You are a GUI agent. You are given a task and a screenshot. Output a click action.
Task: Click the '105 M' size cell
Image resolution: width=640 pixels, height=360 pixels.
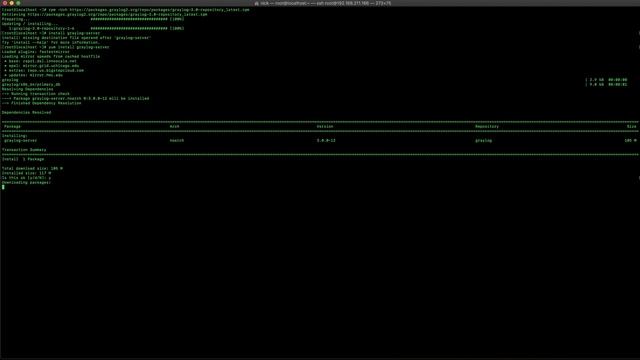pos(630,140)
